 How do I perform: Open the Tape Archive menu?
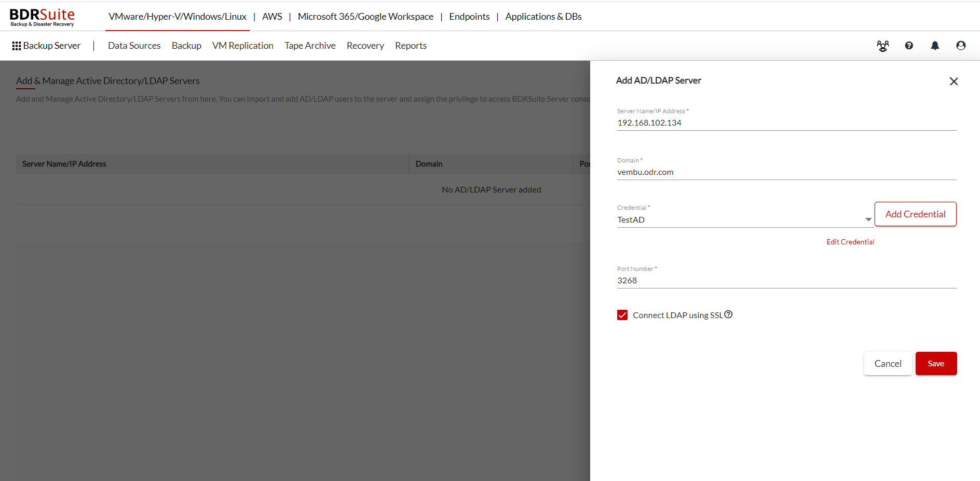[310, 46]
